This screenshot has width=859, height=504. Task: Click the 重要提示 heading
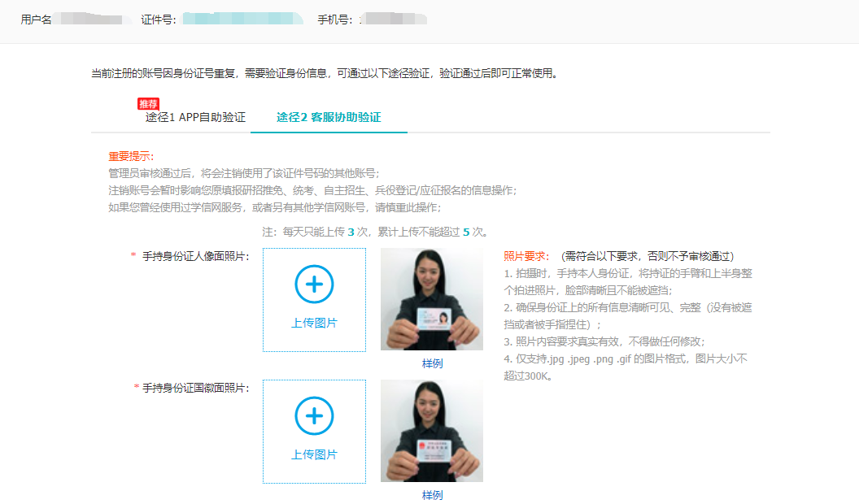[130, 156]
